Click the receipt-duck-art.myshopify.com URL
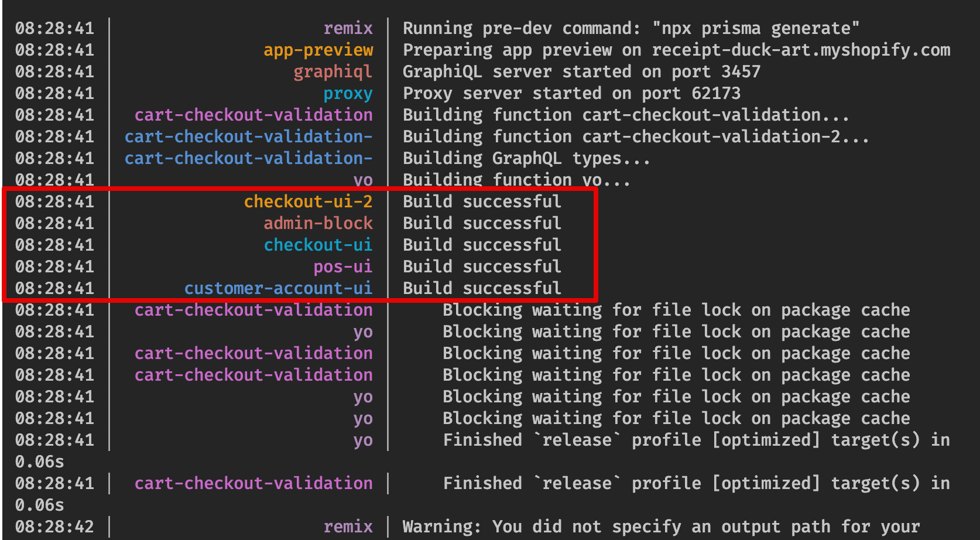Screen dimensions: 980x540 (x=801, y=50)
